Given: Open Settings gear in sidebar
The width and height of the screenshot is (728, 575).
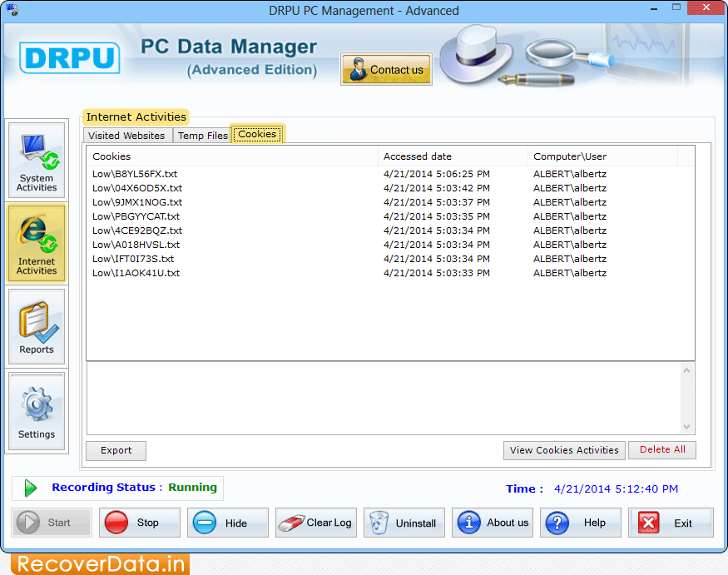Looking at the screenshot, I should 37,411.
